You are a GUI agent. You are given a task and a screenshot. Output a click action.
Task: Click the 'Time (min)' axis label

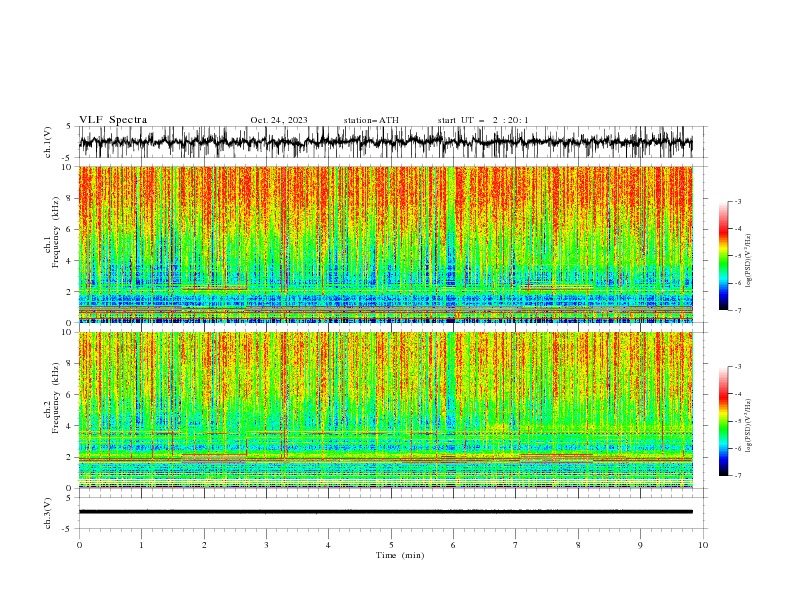point(400,555)
